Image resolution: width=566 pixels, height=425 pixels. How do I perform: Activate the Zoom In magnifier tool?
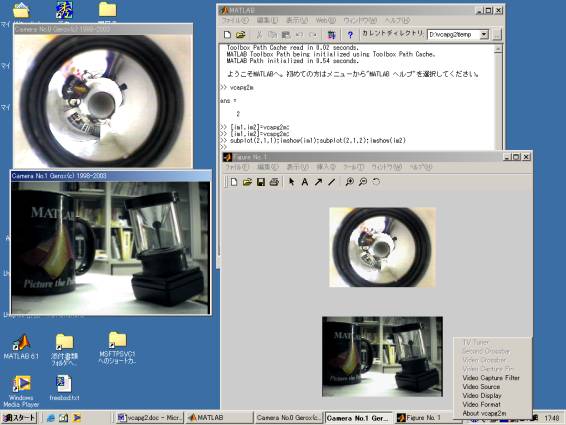(349, 182)
